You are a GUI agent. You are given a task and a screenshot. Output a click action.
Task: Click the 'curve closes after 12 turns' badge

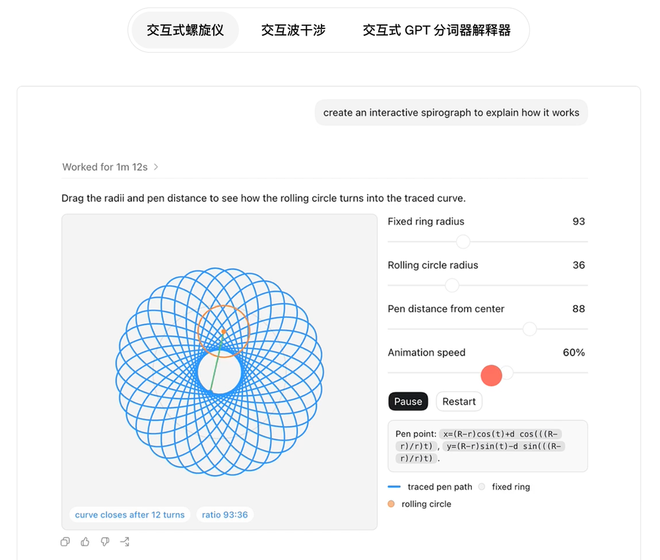pyautogui.click(x=130, y=515)
